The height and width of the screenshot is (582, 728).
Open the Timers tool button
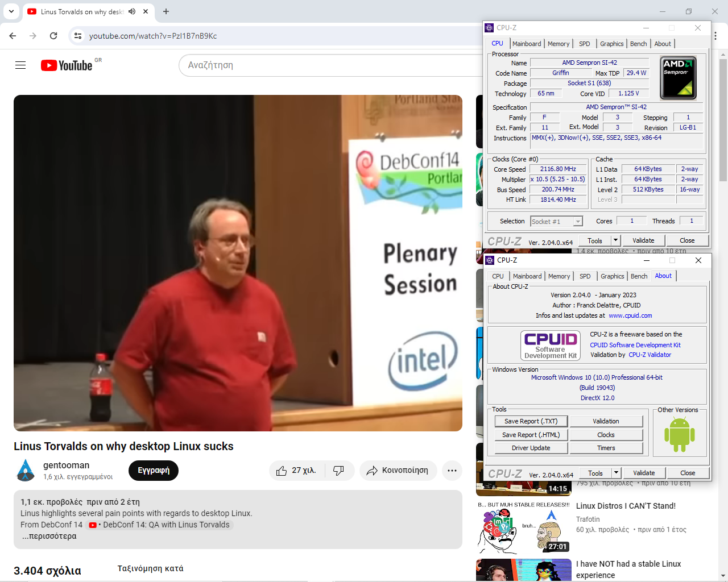[606, 448]
